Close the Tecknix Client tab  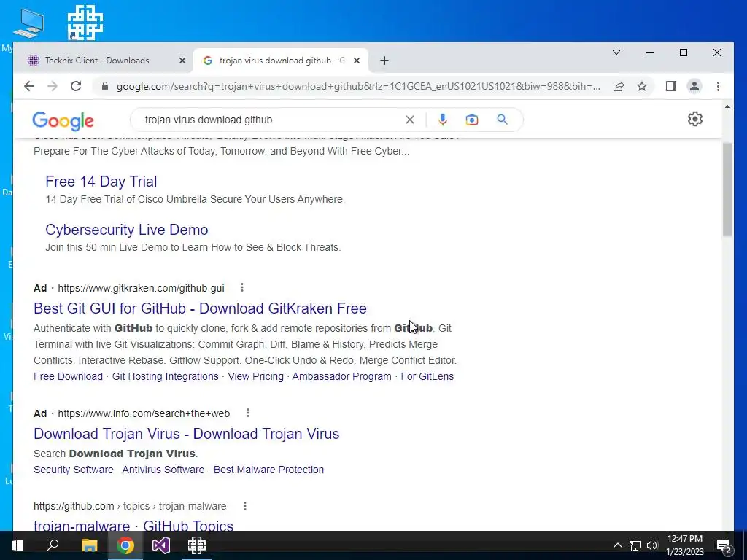coord(182,61)
